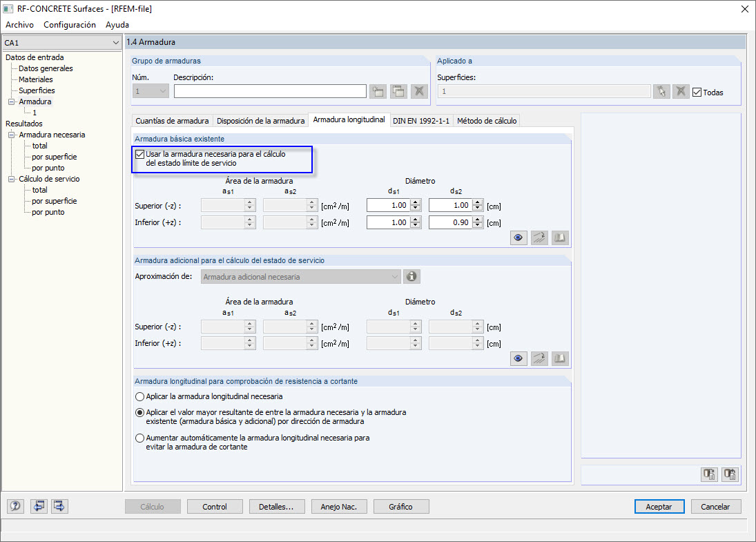Open Archivo menu
This screenshot has width=756, height=542.
pyautogui.click(x=20, y=25)
